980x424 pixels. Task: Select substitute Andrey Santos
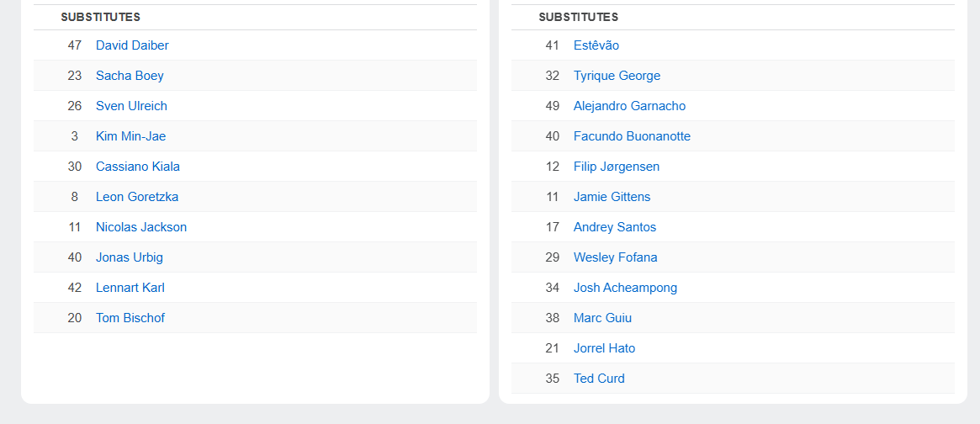615,227
